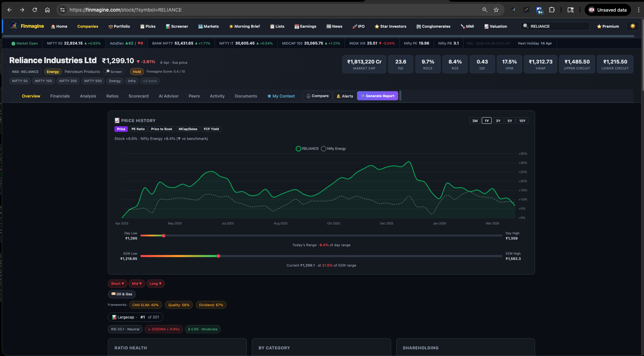Open the Conglomerates section
644x356 pixels.
coord(419,26)
